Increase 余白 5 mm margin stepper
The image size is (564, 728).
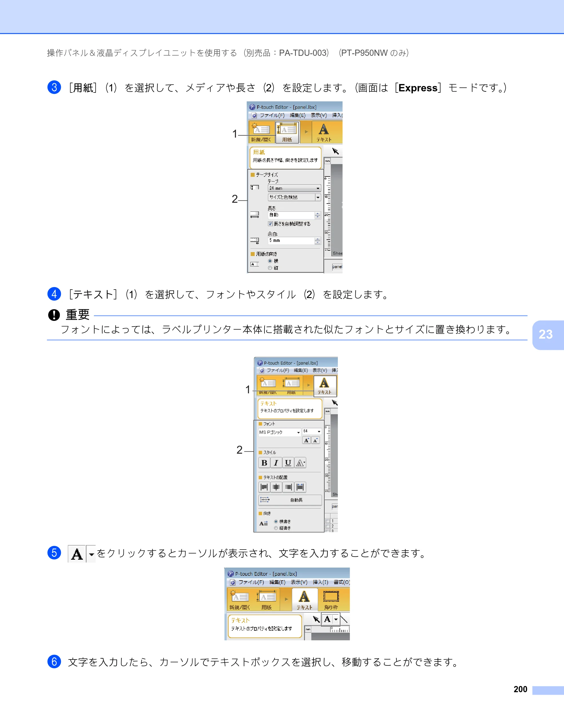click(x=318, y=239)
